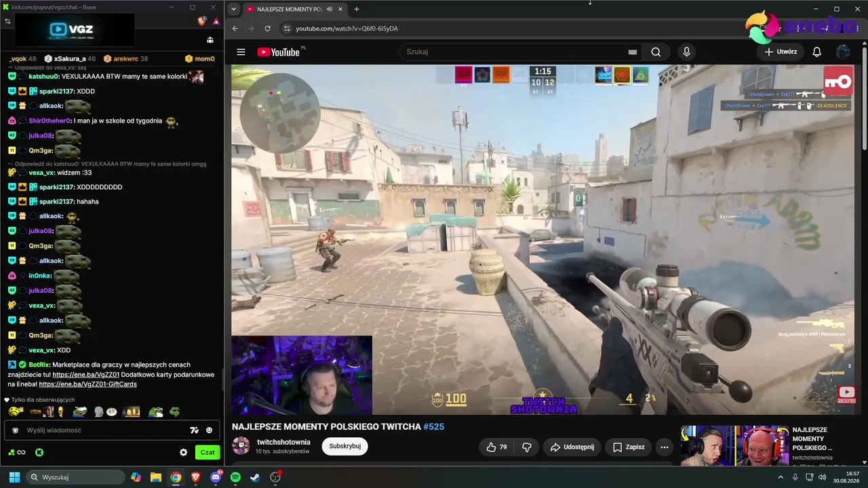
Task: Click the #525 hashtag in video title
Action: (x=434, y=426)
